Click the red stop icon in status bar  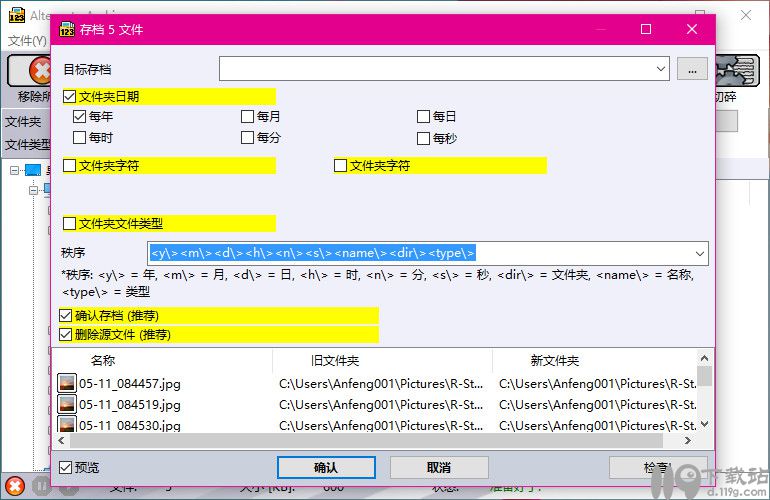coord(15,486)
